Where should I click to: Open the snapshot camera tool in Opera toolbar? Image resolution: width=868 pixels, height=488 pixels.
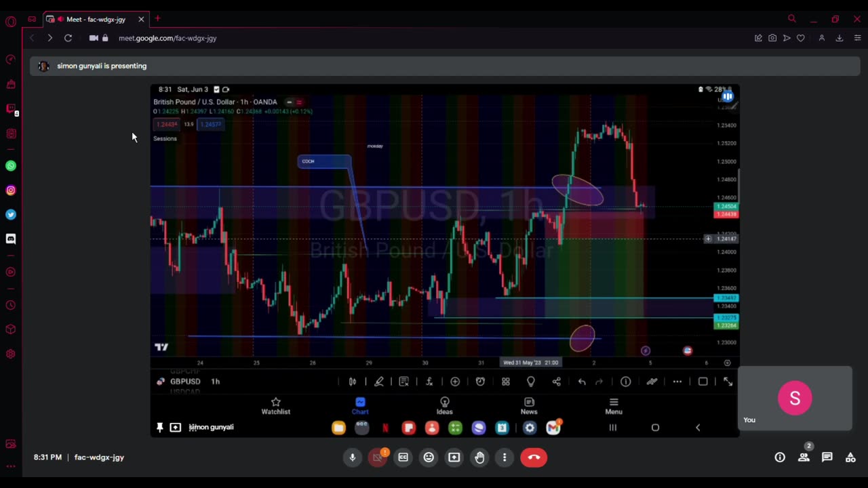772,38
